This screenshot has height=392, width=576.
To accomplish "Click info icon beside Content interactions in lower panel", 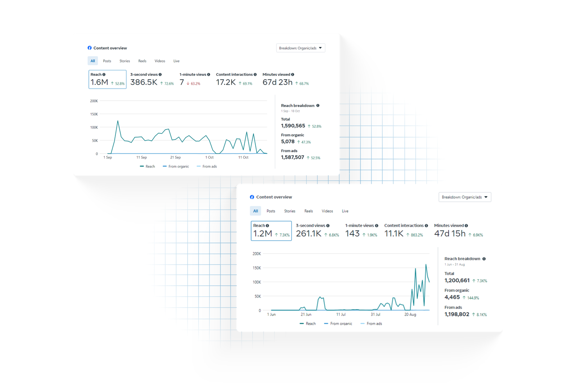I will (x=427, y=225).
